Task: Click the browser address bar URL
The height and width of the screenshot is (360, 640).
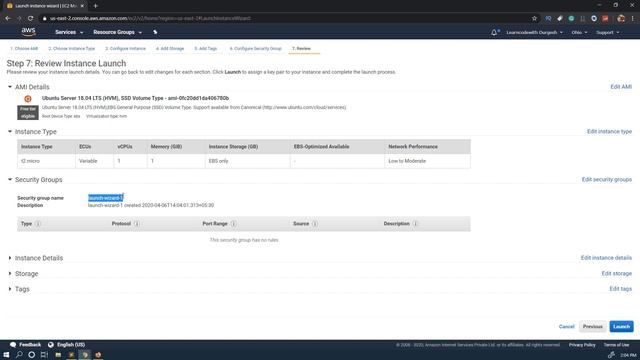Action: coord(150,18)
